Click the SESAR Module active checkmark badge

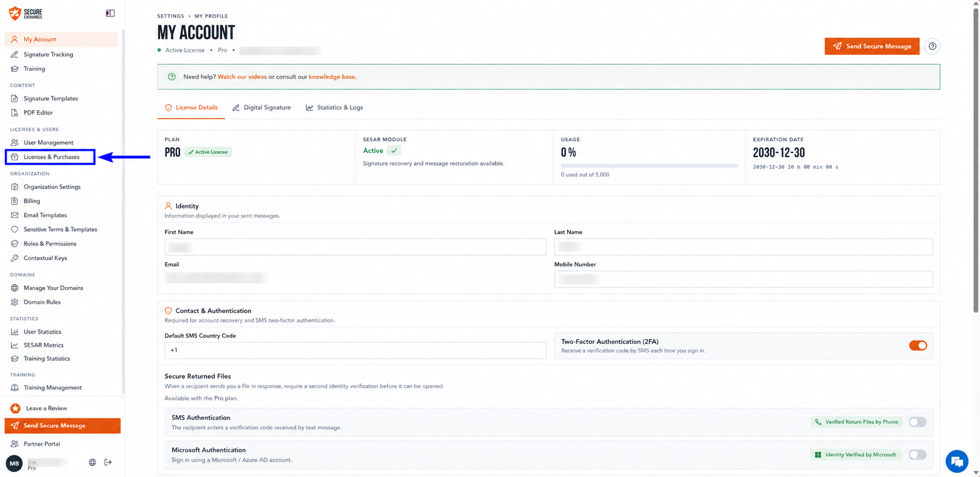tap(394, 151)
